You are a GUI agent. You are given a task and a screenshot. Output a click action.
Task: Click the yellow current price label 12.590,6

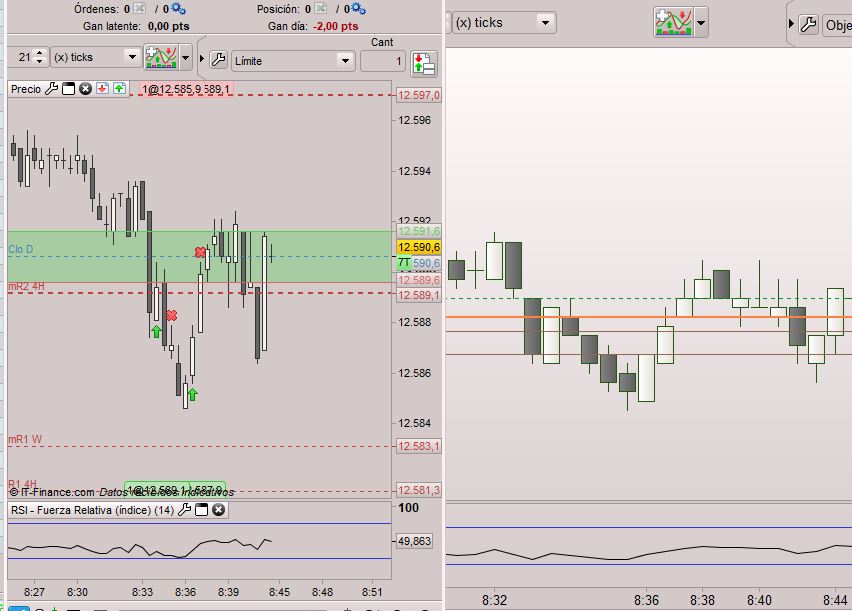(418, 247)
